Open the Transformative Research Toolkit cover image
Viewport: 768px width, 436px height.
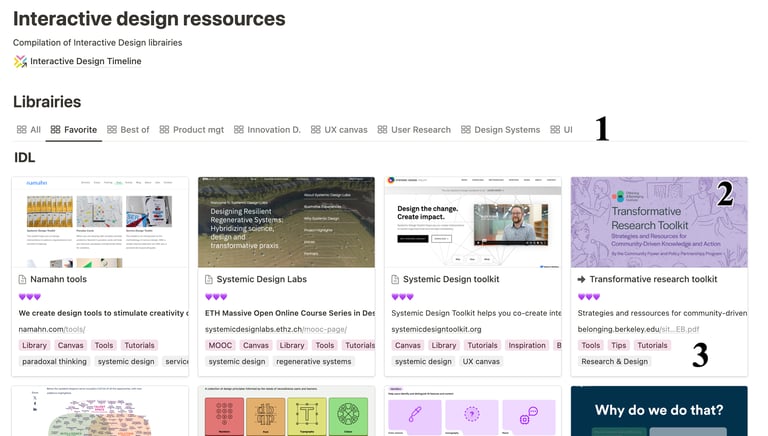[659, 222]
